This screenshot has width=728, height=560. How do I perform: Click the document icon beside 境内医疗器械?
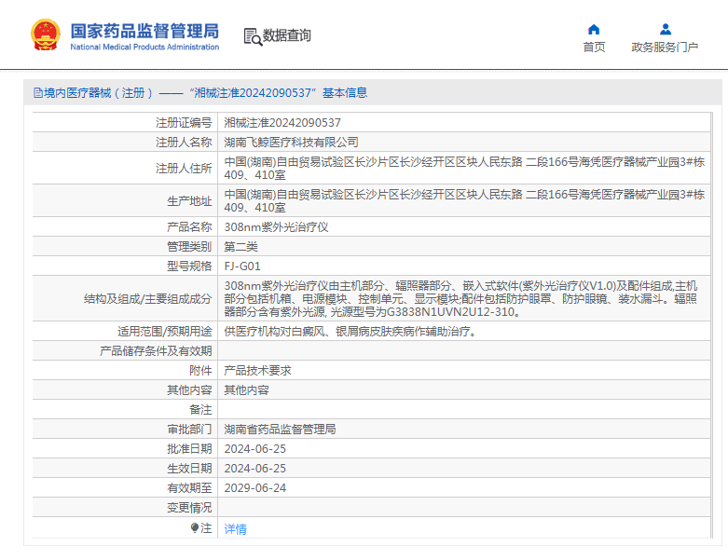coord(37,93)
